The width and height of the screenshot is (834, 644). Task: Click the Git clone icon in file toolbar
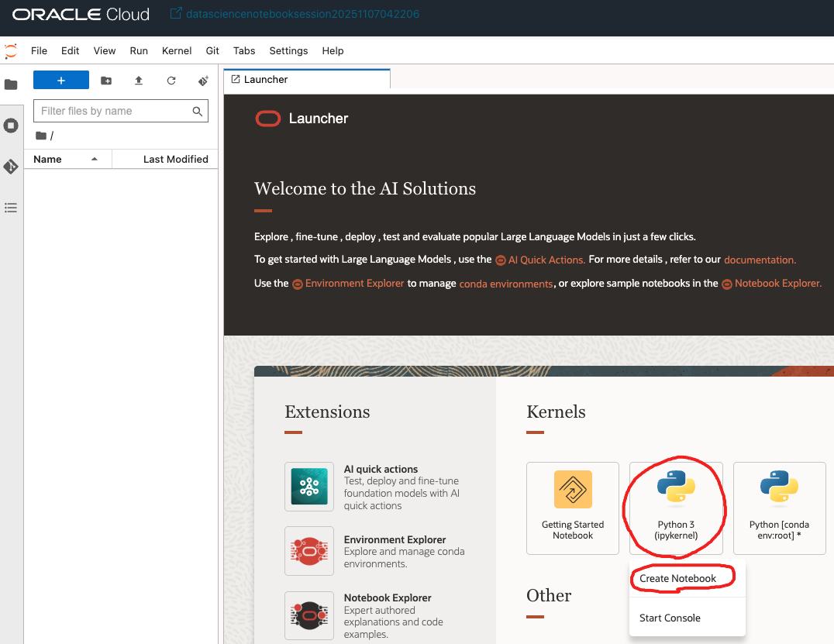[203, 81]
